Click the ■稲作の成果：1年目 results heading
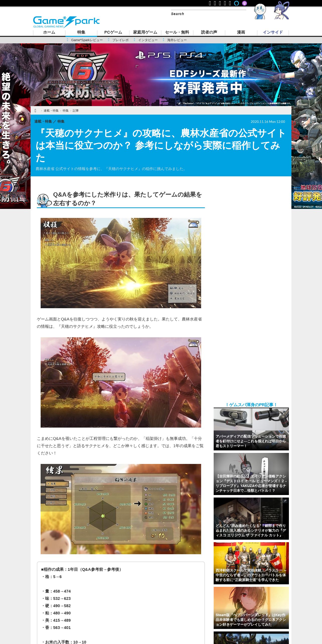This screenshot has width=322, height=644. [x=82, y=569]
